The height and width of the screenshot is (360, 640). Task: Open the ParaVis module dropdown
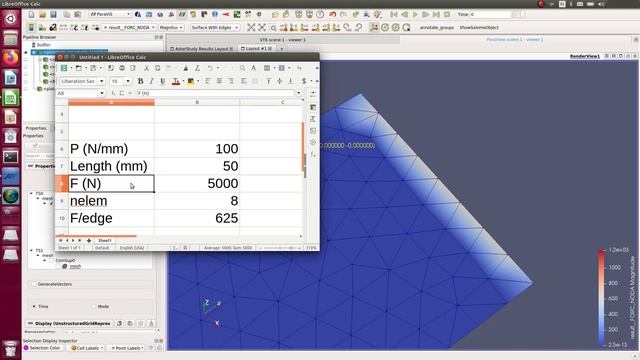[110, 14]
